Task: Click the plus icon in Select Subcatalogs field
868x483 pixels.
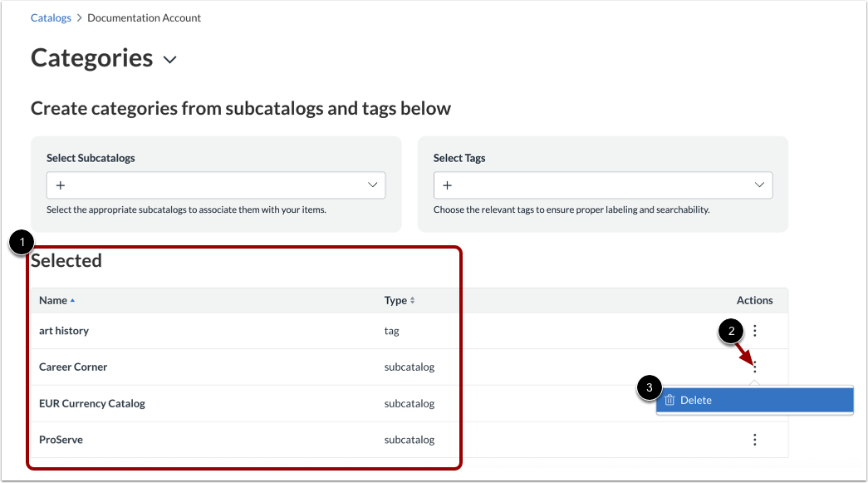Action: coord(61,185)
